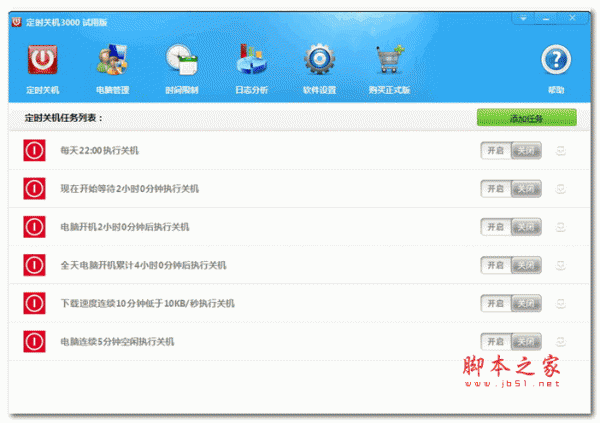Click edit icon for 每天22:00执行关机 task
Viewport: 600px width, 423px height.
tap(561, 150)
